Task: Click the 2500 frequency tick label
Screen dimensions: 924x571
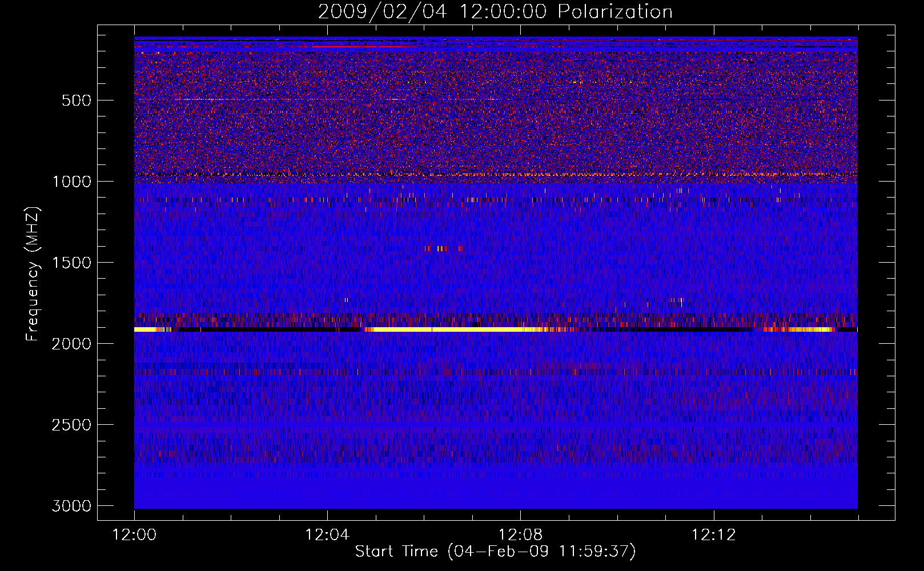Action: click(71, 425)
